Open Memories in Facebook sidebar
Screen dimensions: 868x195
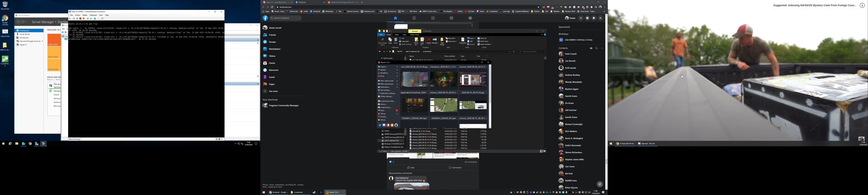[274, 70]
